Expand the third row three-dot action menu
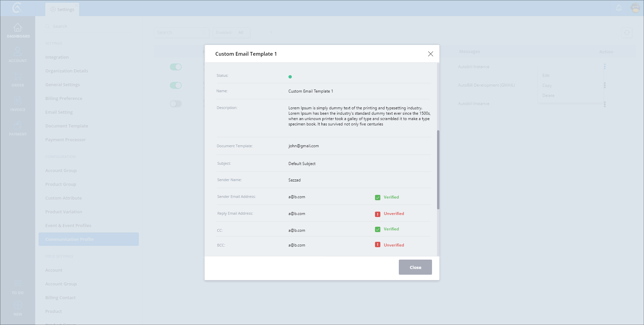This screenshot has height=325, width=644. (605, 104)
